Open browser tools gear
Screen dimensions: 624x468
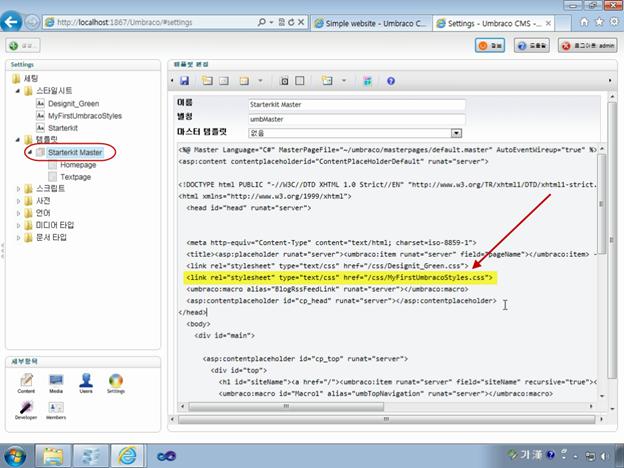coord(614,22)
